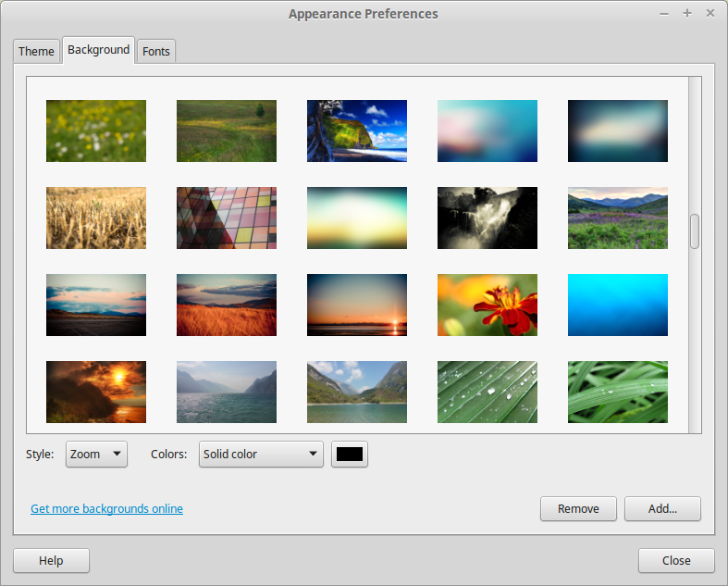Image resolution: width=728 pixels, height=586 pixels.
Task: Select the purple flowers mountain valley wallpaper
Action: [618, 218]
